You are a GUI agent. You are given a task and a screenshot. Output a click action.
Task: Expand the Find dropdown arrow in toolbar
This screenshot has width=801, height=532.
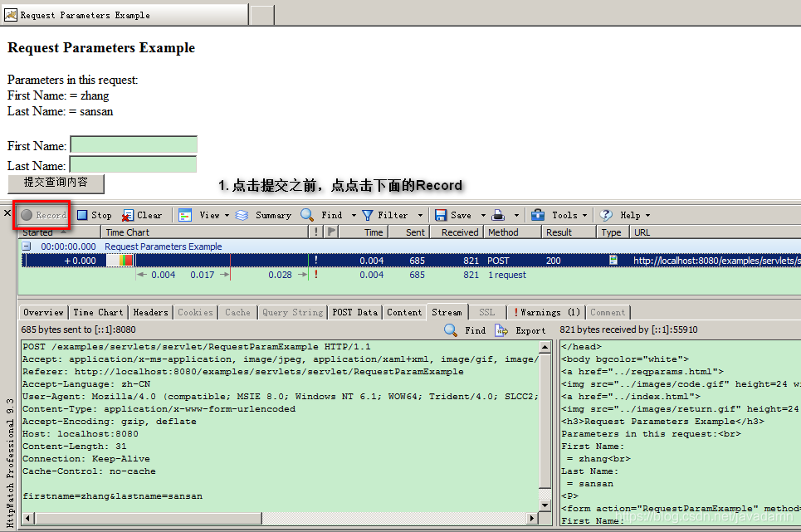[x=354, y=216]
